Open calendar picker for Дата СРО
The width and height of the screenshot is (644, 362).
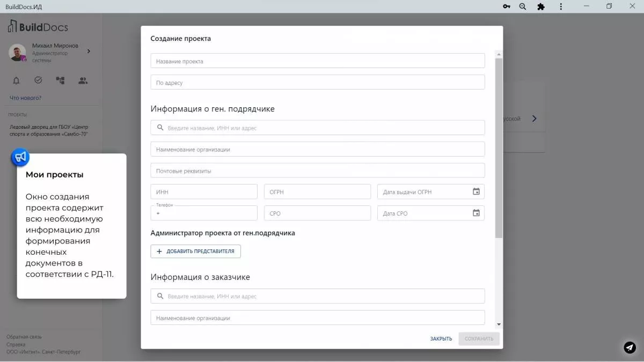(x=476, y=213)
